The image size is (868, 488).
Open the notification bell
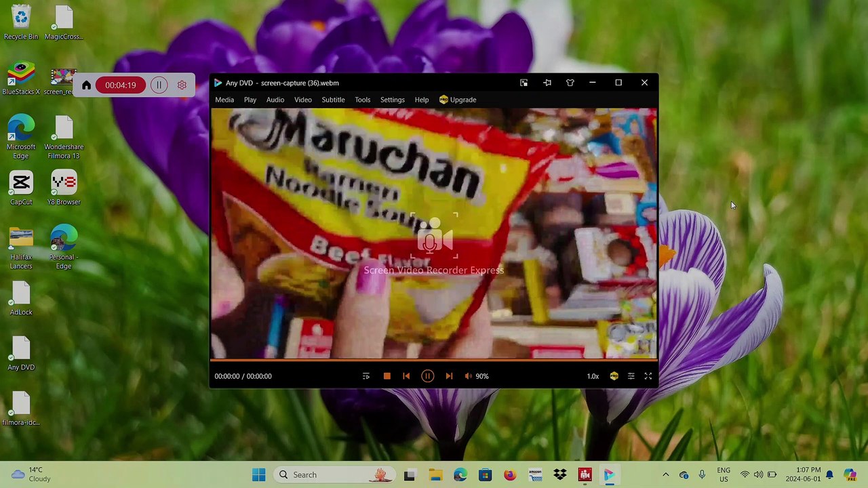[829, 475]
